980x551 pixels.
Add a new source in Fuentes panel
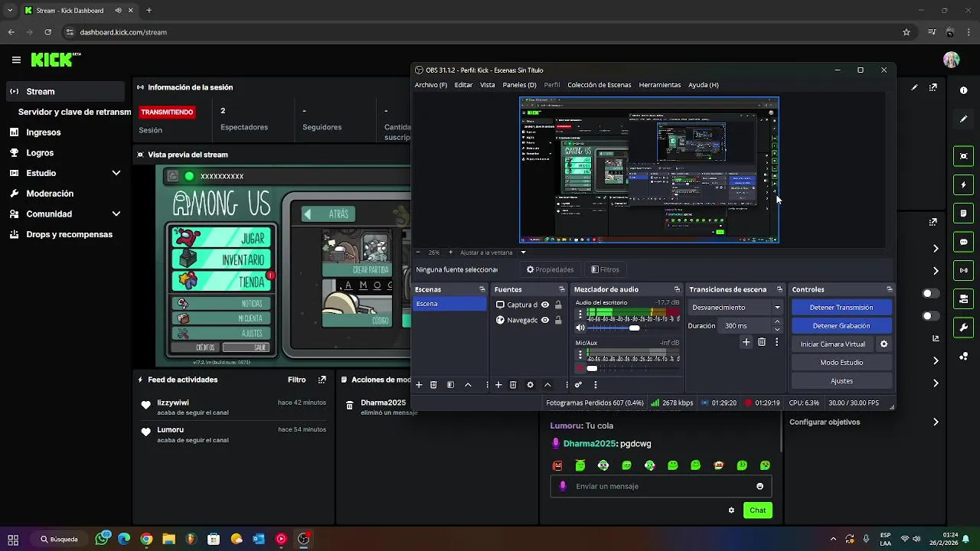(x=498, y=385)
